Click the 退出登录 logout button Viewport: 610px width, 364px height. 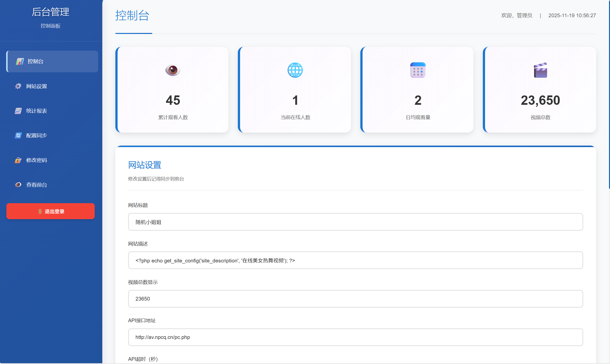[50, 211]
